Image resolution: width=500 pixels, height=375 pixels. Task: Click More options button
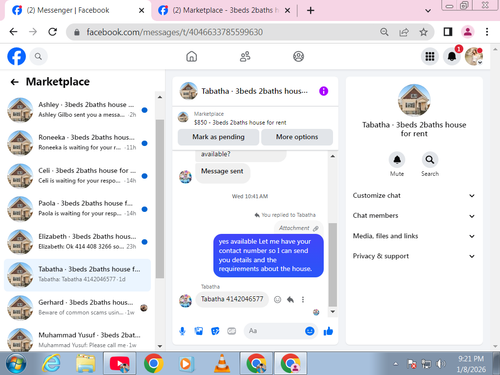click(297, 137)
